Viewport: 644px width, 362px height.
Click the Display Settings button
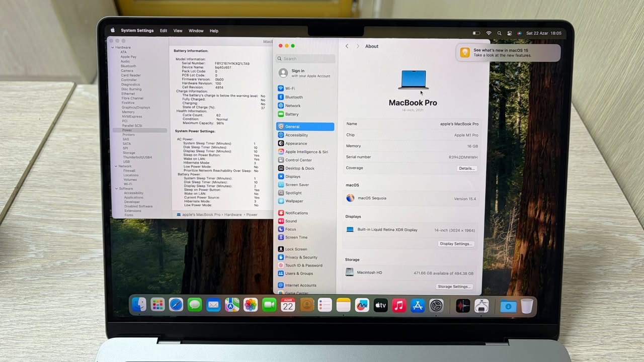[455, 244]
